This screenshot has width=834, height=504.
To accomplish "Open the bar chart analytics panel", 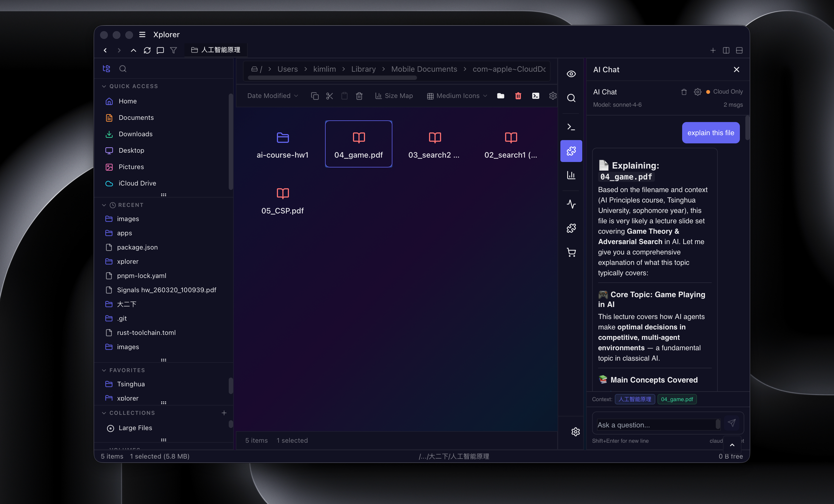I will [x=571, y=175].
